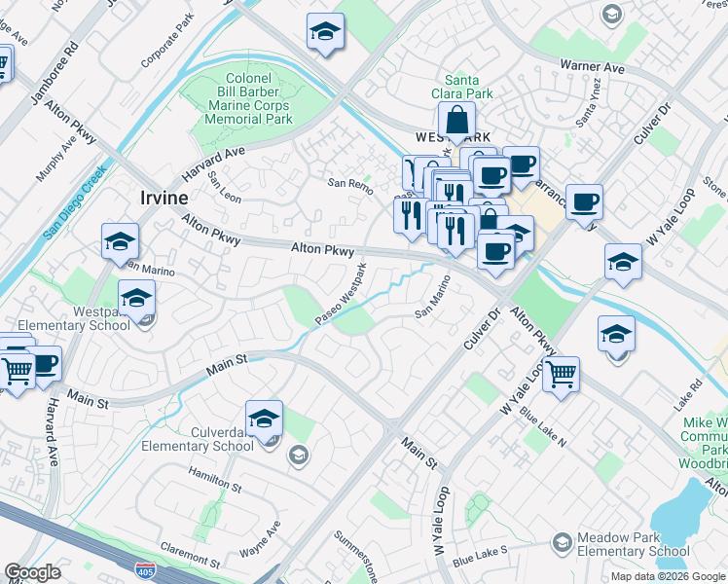Click the lowest coffee cup marker above Alton Pkwy
This screenshot has height=584, width=728.
495,254
